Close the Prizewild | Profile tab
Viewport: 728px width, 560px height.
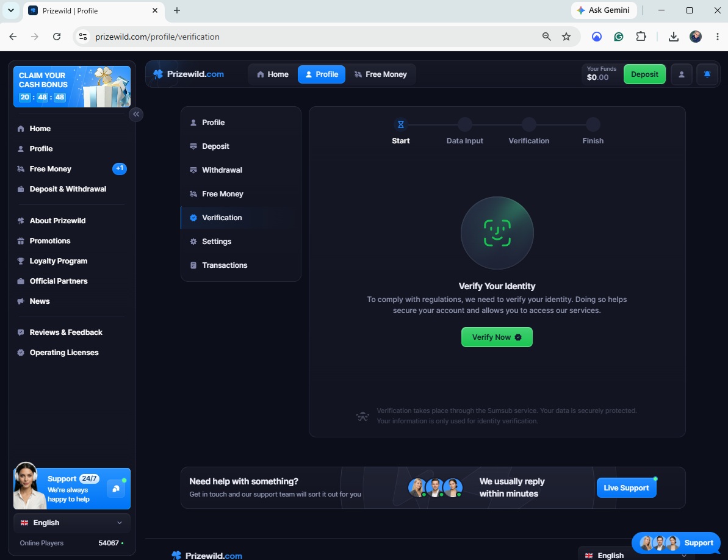pyautogui.click(x=155, y=10)
